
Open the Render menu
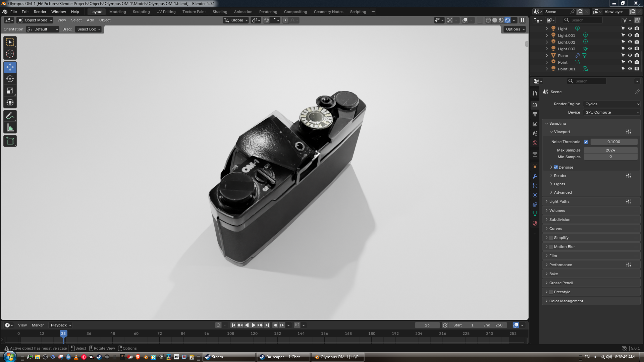click(x=40, y=12)
